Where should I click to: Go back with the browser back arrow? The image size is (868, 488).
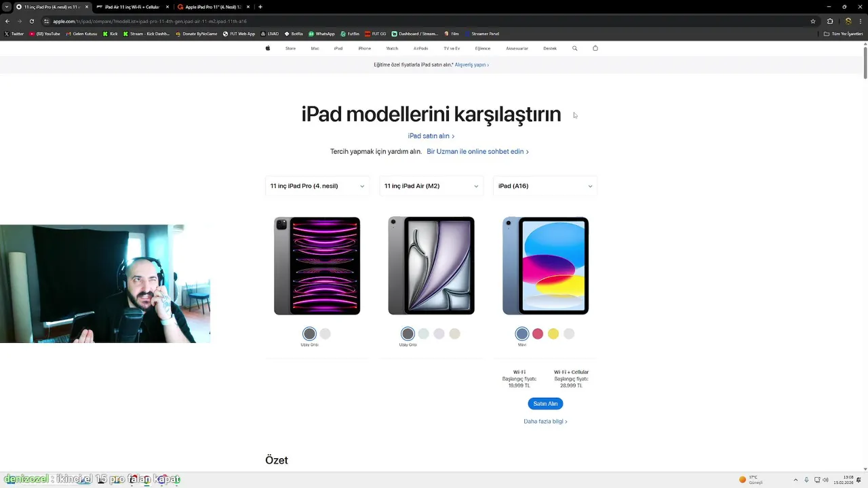coord(7,21)
